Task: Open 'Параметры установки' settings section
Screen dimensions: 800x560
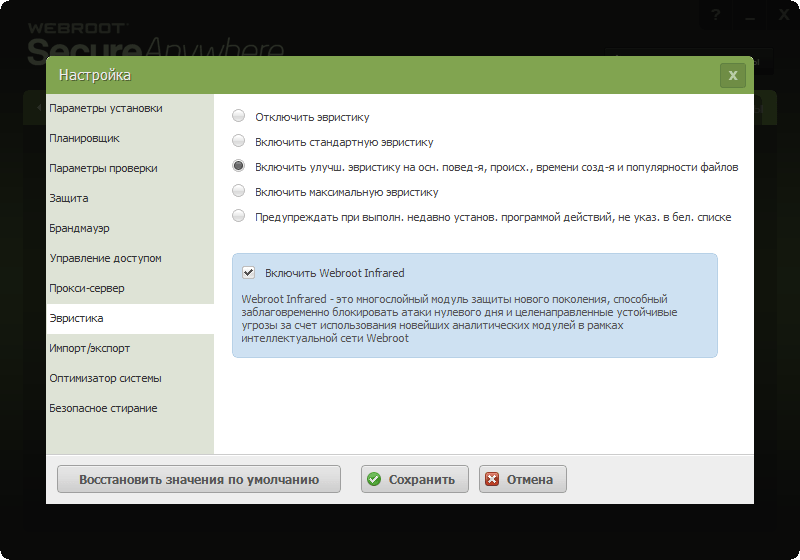Action: click(x=130, y=109)
